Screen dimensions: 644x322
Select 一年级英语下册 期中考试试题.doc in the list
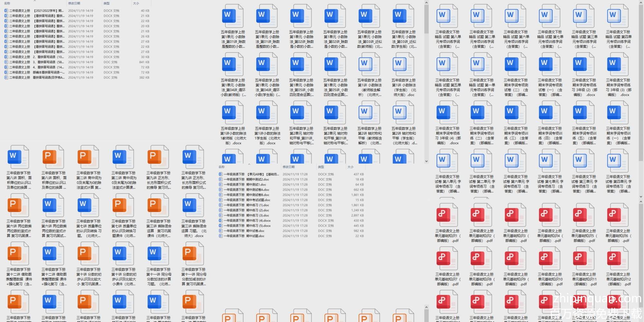click(x=258, y=200)
